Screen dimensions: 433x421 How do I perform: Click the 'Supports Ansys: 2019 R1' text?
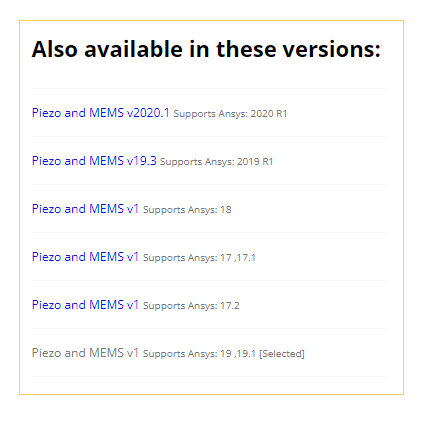217,162
